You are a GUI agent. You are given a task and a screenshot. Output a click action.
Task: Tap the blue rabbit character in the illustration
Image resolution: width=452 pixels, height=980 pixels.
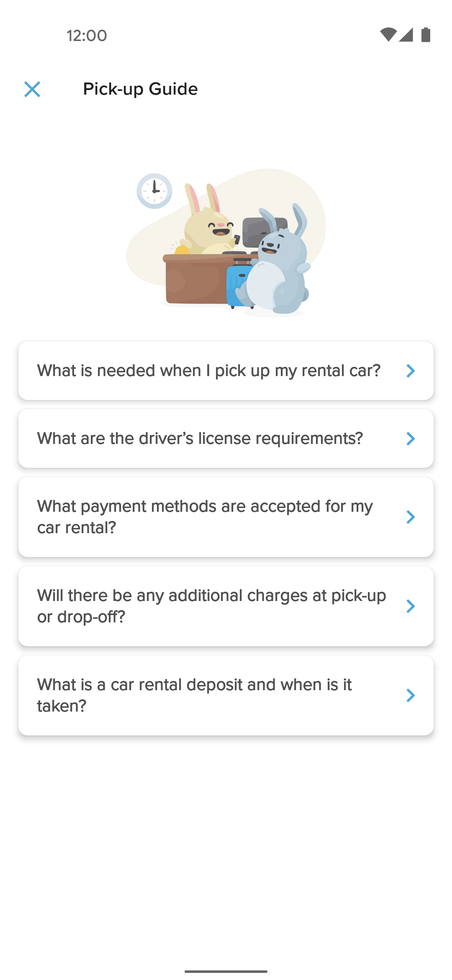(x=278, y=264)
